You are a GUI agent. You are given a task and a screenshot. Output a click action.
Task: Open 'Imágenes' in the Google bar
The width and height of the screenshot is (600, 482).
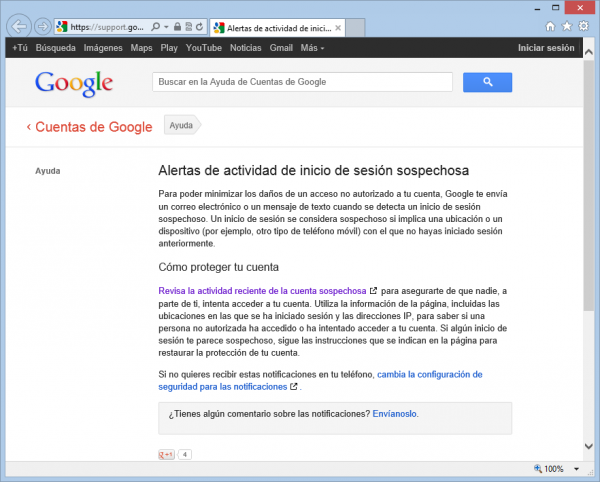coord(103,48)
